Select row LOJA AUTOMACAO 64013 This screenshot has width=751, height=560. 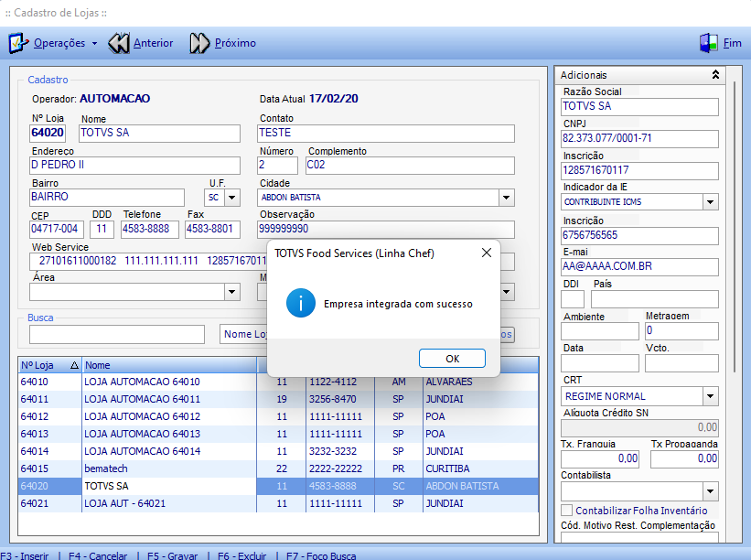click(278, 434)
